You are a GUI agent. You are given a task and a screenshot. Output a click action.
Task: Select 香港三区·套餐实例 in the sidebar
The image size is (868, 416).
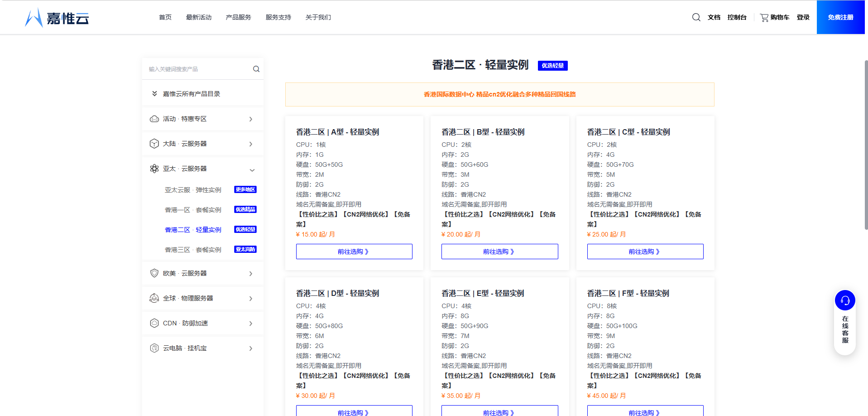coord(193,249)
